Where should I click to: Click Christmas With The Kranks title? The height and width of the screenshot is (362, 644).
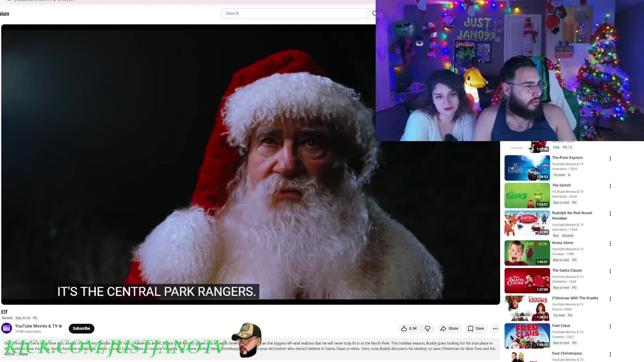[x=575, y=298]
